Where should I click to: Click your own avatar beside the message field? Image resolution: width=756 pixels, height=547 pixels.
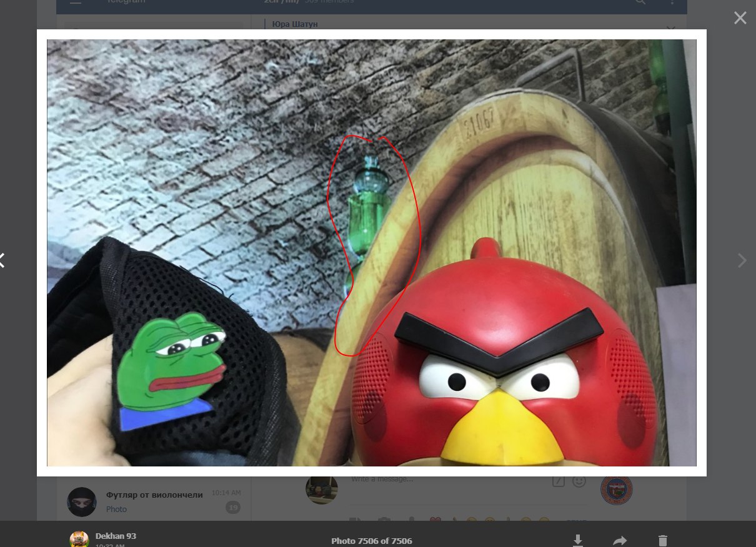pos(322,489)
